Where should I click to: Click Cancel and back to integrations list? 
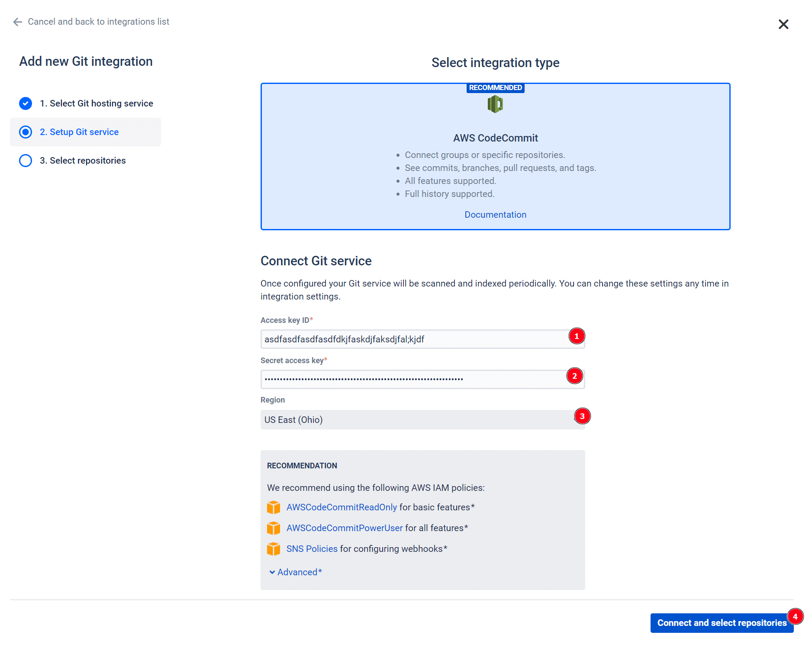pos(98,22)
